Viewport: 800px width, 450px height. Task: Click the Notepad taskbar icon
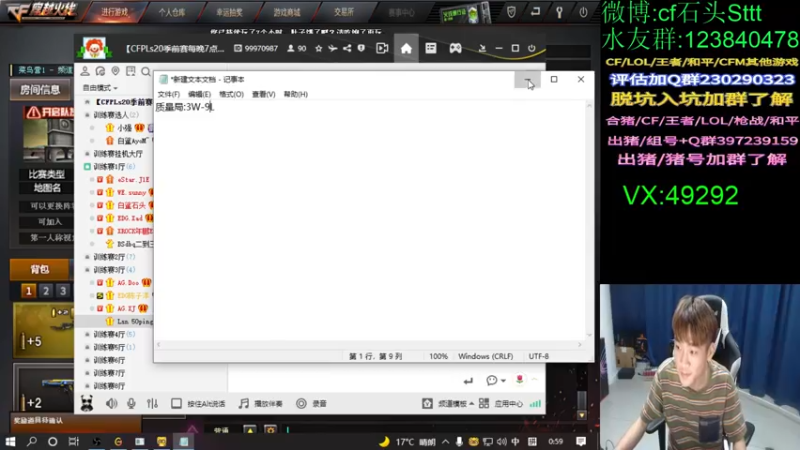(184, 441)
